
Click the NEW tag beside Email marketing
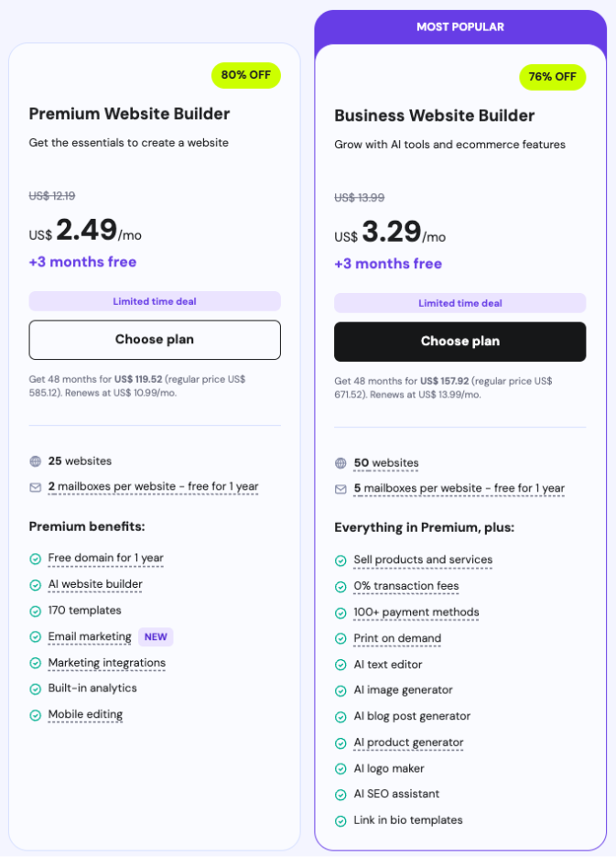coord(156,636)
